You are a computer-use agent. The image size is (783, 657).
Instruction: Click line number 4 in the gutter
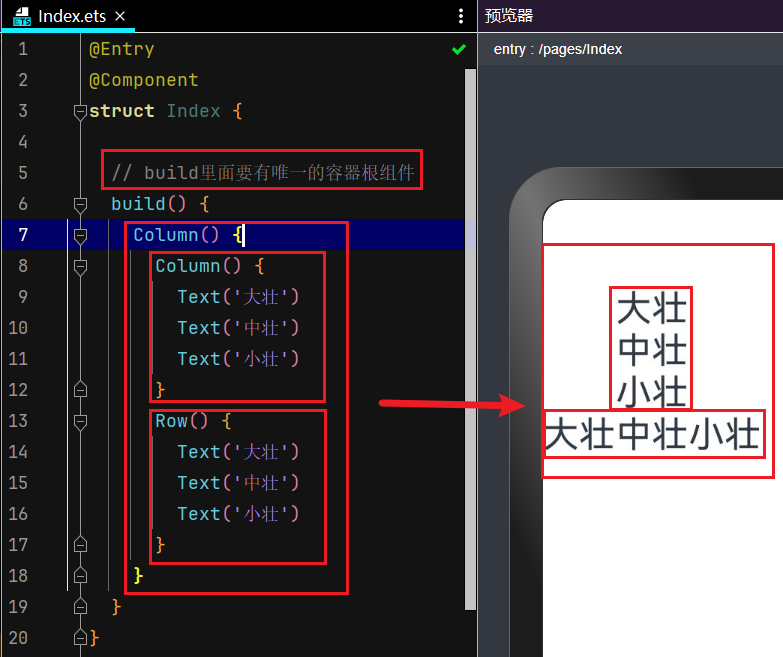(23, 142)
